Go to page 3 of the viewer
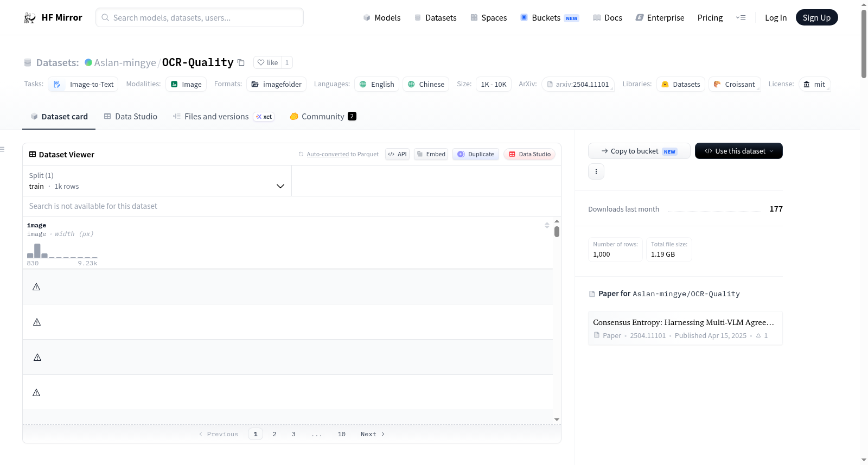The image size is (868, 465). point(293,434)
